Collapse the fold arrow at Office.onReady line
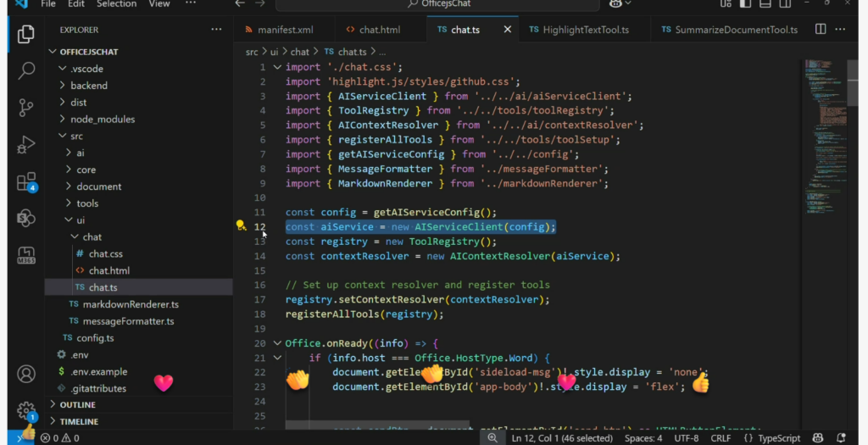868x445 pixels. point(277,343)
